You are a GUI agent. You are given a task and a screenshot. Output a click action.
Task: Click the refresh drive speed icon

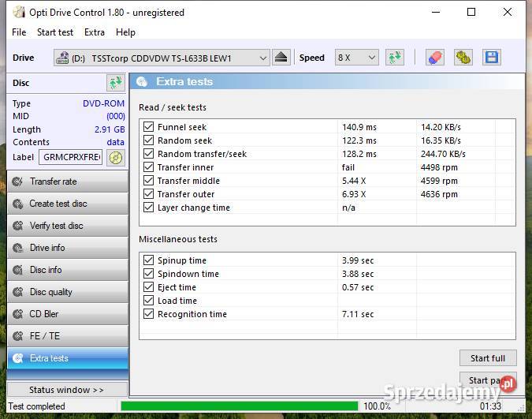point(395,58)
